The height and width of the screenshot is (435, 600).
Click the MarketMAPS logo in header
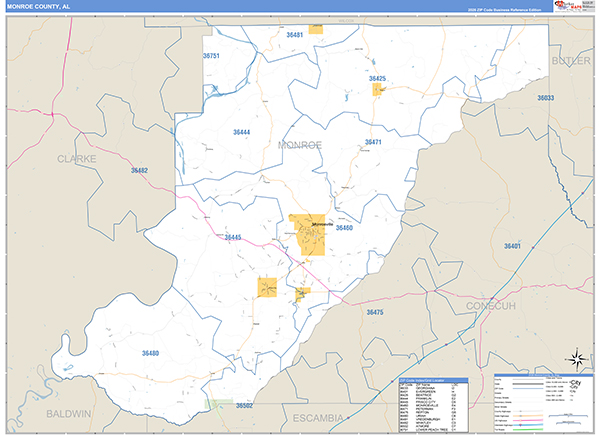pos(577,7)
